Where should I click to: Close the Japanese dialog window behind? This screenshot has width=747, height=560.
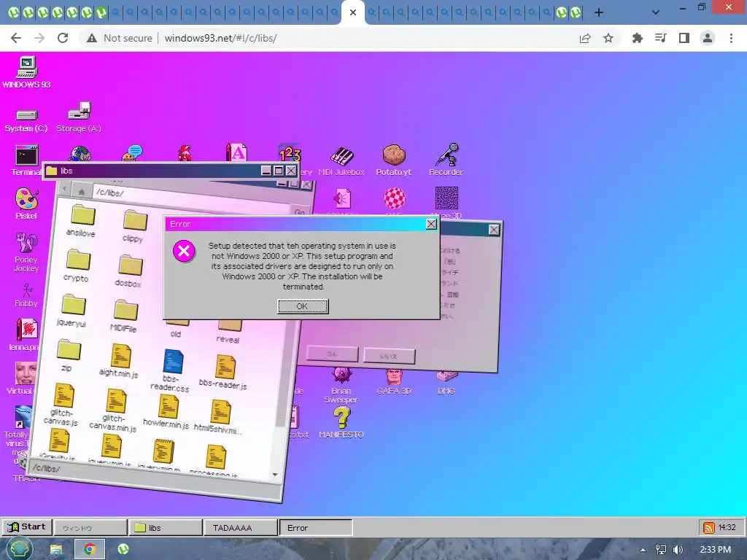(494, 230)
